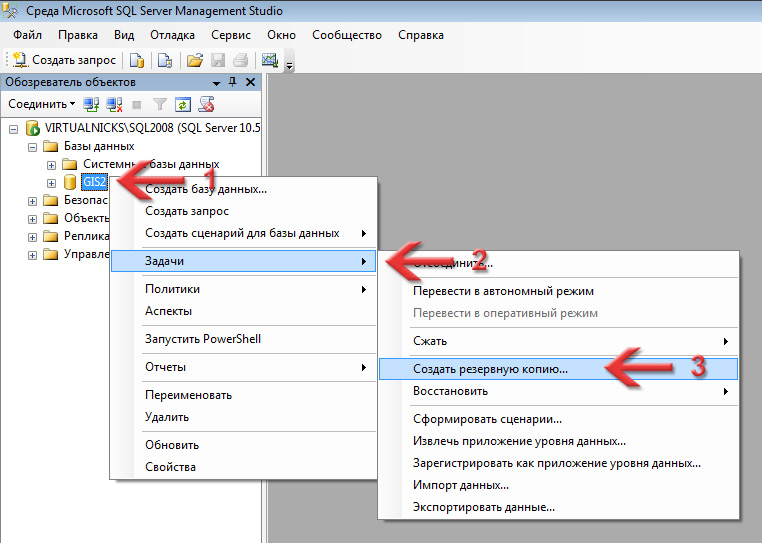Click the Analysis Services query toolbar icon
The image size is (762, 543).
coord(165,60)
